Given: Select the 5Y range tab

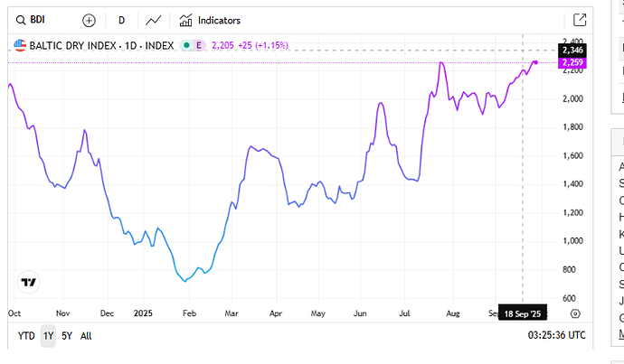Looking at the screenshot, I should pos(67,336).
